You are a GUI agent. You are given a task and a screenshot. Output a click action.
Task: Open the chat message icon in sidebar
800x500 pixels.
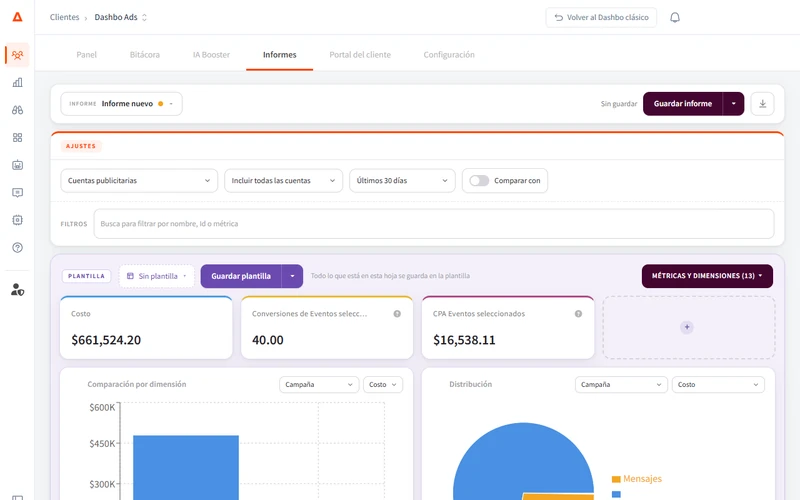[17, 192]
